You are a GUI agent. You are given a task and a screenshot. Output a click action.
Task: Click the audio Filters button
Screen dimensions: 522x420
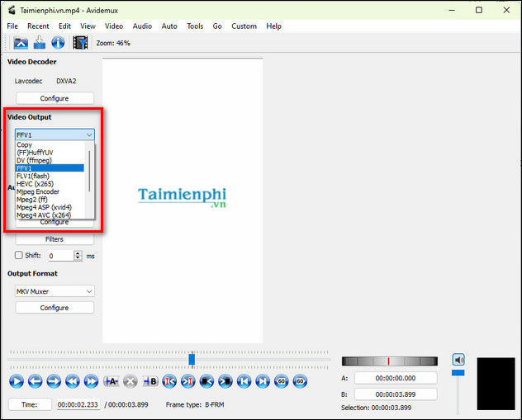click(x=55, y=239)
